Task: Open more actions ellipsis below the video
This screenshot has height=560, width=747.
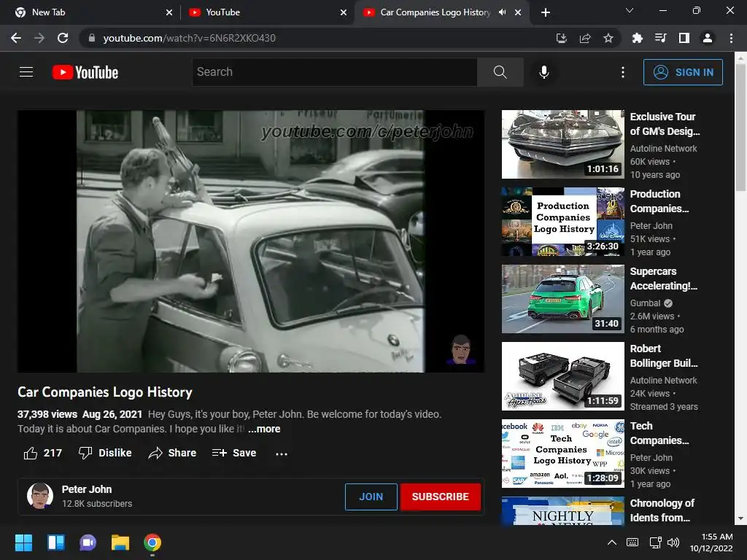Action: (282, 454)
